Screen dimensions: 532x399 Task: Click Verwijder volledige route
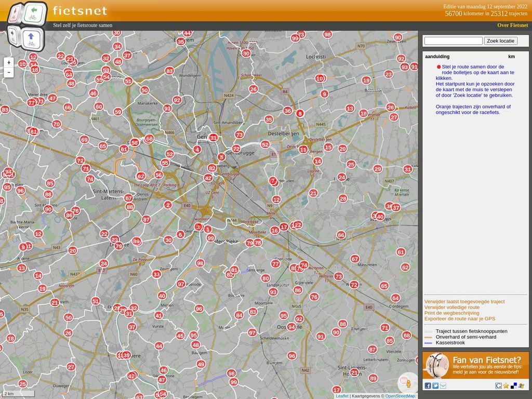(x=452, y=308)
